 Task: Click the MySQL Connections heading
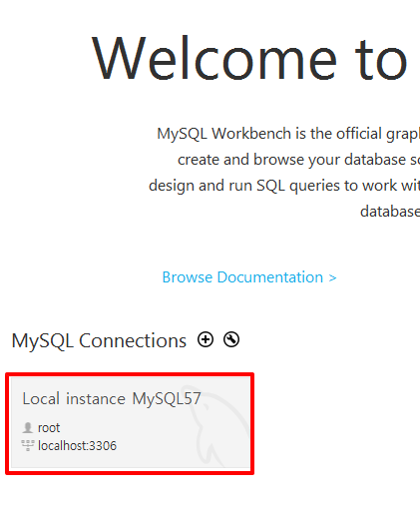click(x=99, y=340)
